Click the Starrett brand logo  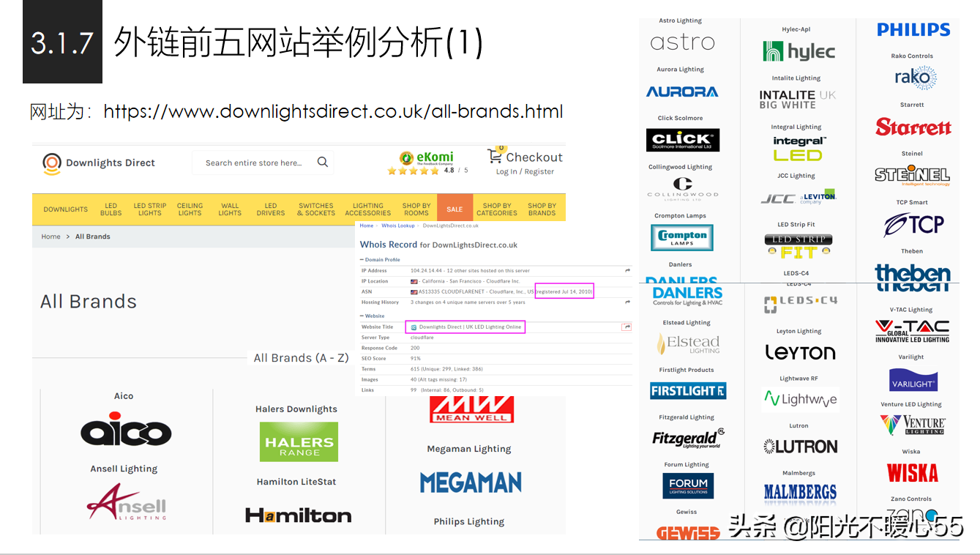coord(913,127)
